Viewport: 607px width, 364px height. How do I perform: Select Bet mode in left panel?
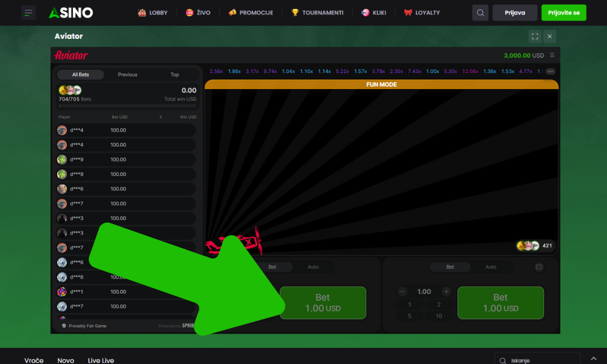(273, 267)
